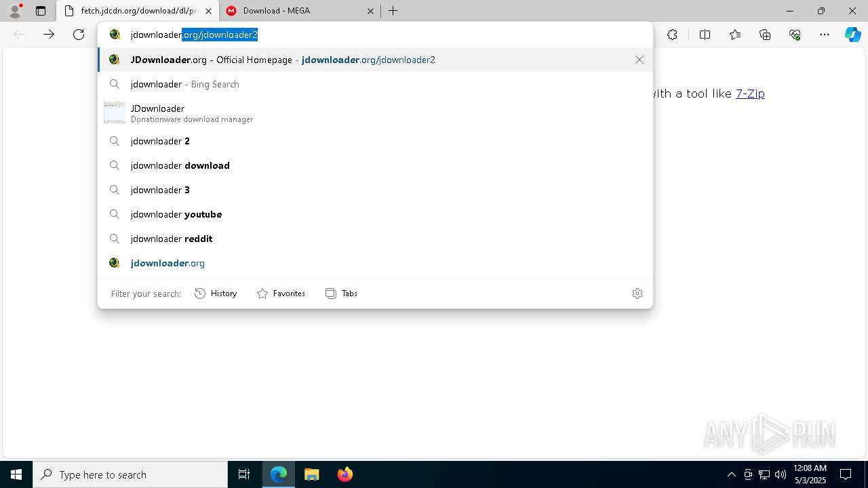
Task: Show hidden system tray icons
Action: coord(731,474)
